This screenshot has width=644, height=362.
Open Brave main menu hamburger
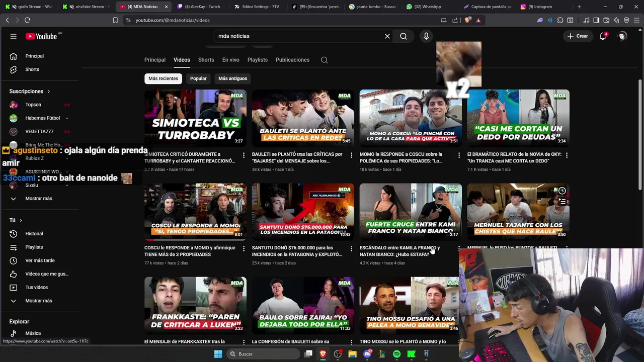[636, 20]
